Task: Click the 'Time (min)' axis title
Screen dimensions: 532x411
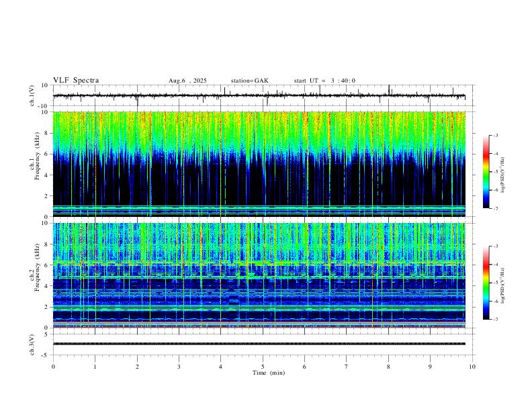Action: [x=269, y=373]
